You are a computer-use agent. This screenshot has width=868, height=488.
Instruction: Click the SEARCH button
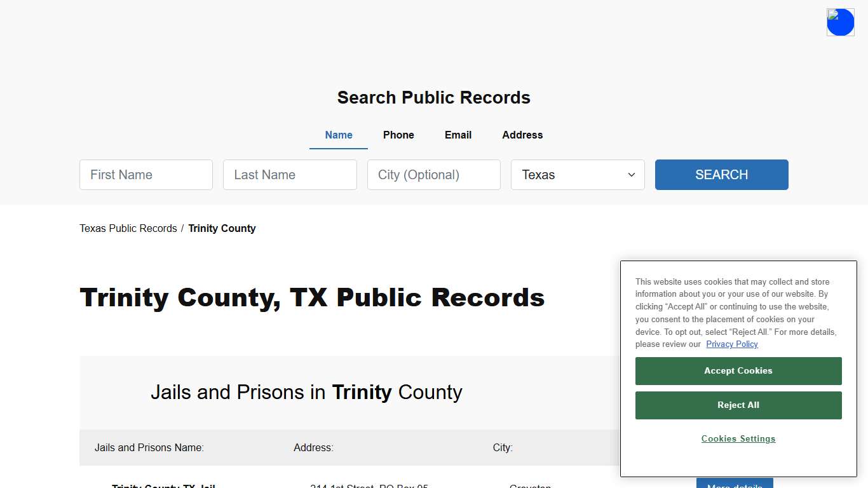721,175
